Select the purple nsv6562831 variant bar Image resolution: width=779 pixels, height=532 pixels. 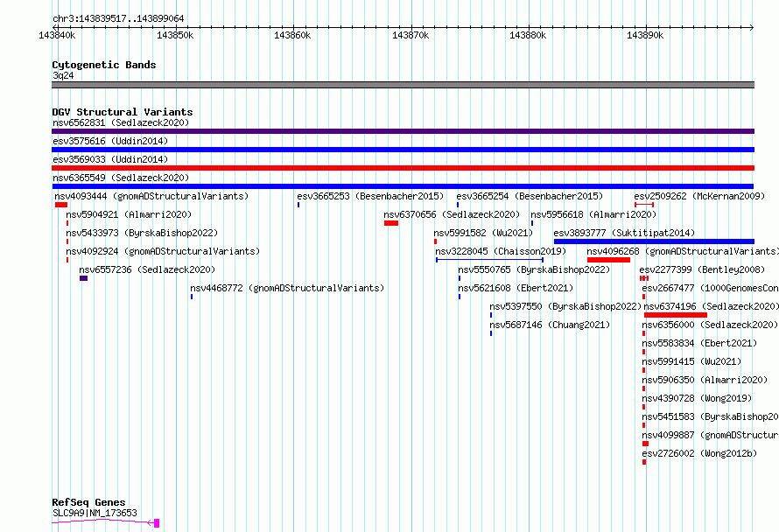[403, 131]
